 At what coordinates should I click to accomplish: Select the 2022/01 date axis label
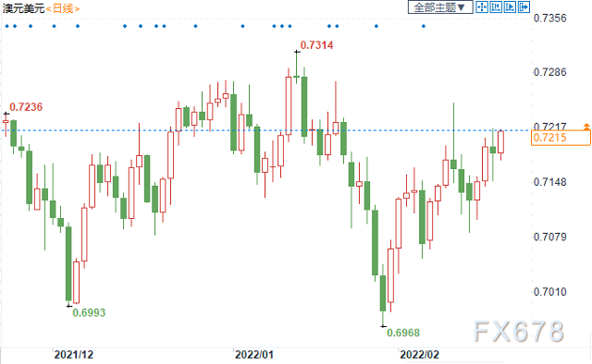click(x=253, y=355)
